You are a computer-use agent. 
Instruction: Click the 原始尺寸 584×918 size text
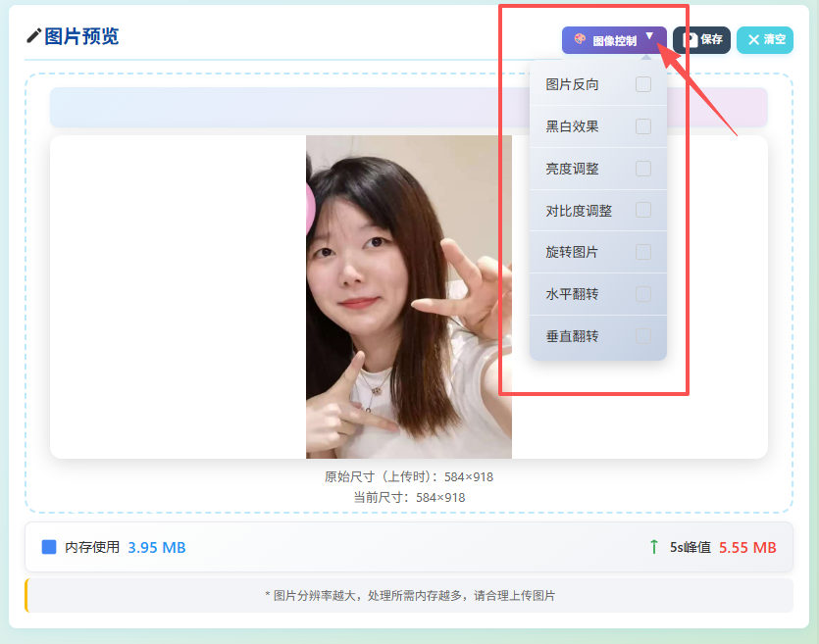pos(408,477)
